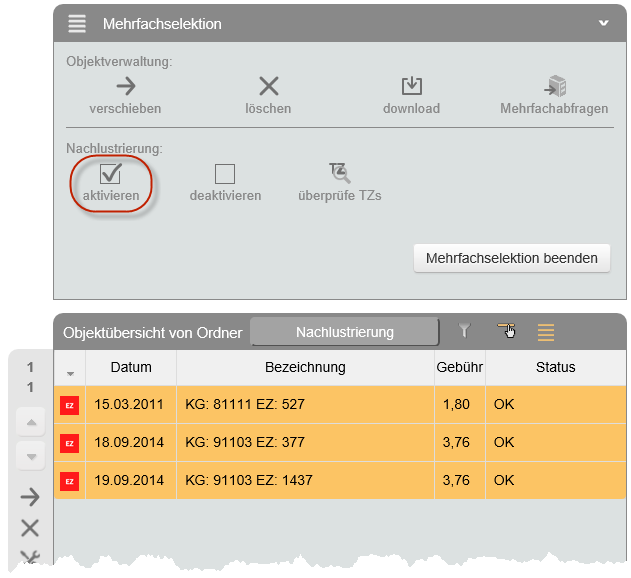Click the sidebar move arrow icon

click(x=30, y=497)
